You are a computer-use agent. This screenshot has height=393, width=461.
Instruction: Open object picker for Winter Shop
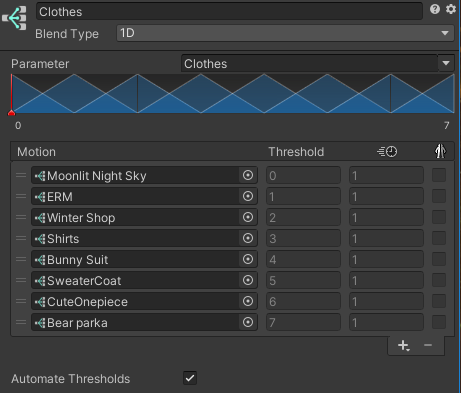[x=248, y=217]
